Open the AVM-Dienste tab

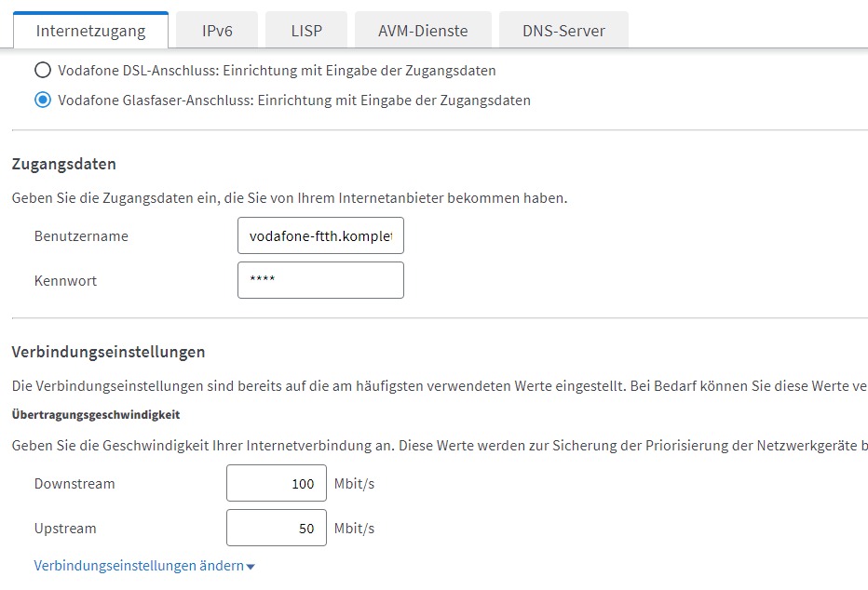click(423, 31)
